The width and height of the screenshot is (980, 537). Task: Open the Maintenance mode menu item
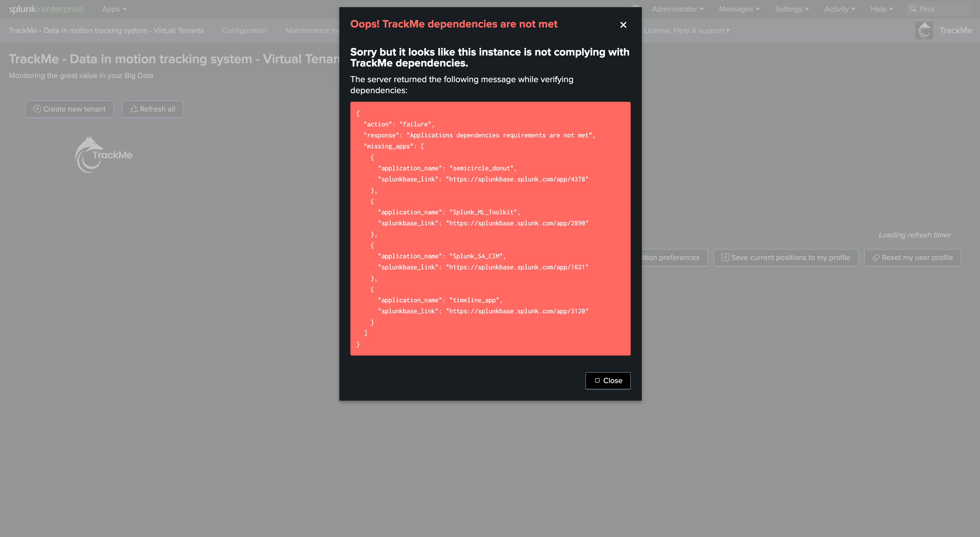coord(312,31)
